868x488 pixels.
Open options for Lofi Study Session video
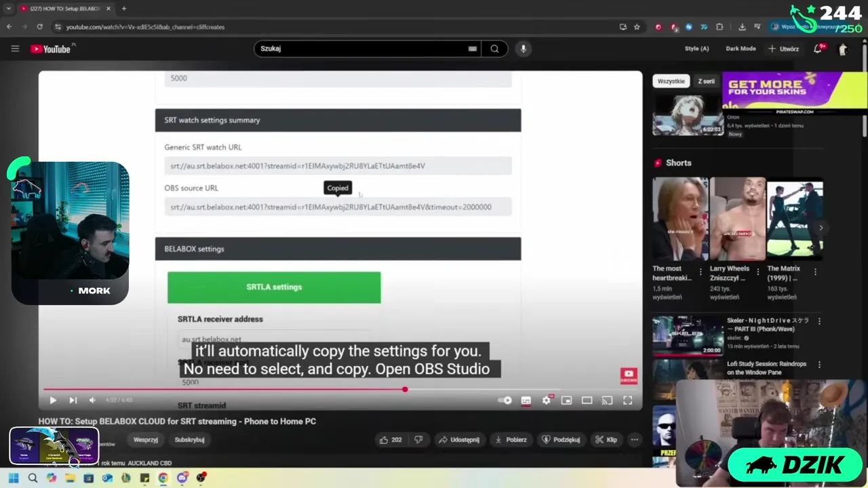[x=819, y=365]
